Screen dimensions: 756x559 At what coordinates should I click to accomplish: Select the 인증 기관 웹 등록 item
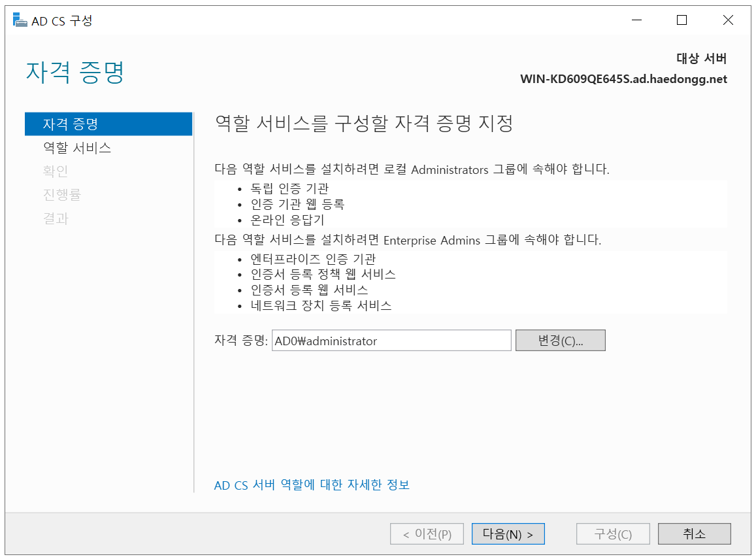pyautogui.click(x=297, y=204)
